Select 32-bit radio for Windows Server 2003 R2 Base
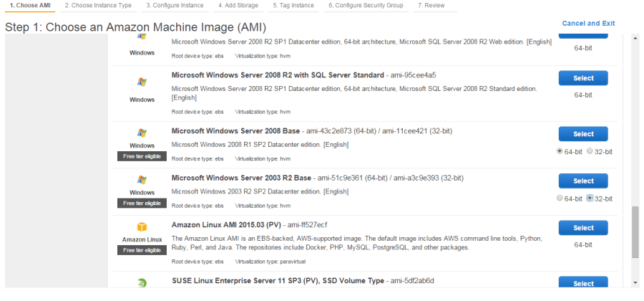This screenshot has width=644, height=301. [x=590, y=199]
